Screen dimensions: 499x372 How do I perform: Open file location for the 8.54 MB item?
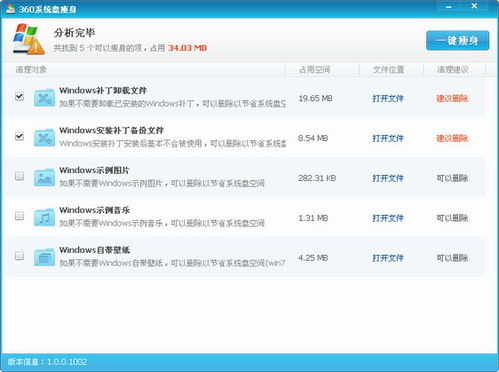tap(388, 138)
